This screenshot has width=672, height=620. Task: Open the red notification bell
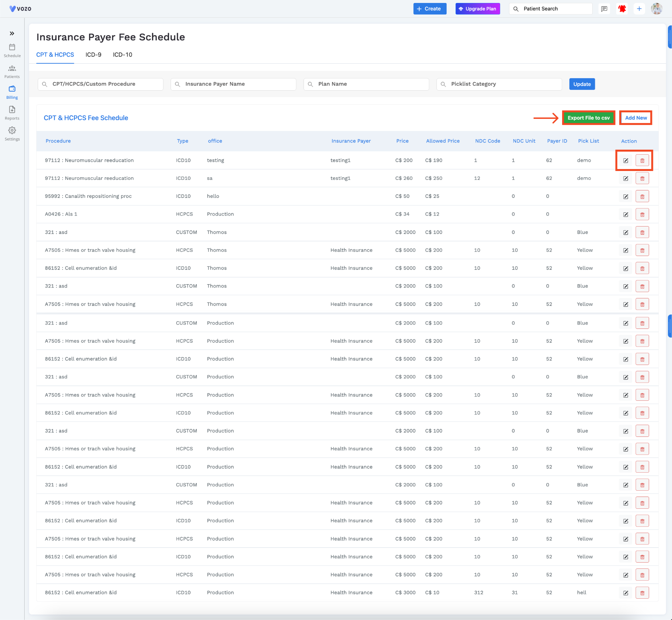[622, 9]
